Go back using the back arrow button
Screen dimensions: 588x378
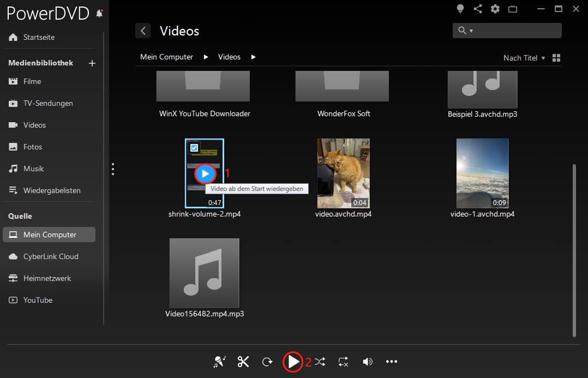pos(143,31)
